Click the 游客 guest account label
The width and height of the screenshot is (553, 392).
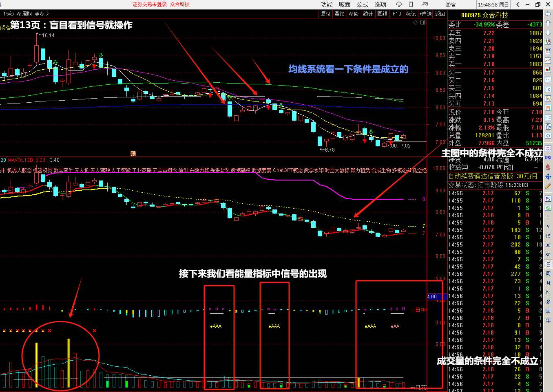451,4
